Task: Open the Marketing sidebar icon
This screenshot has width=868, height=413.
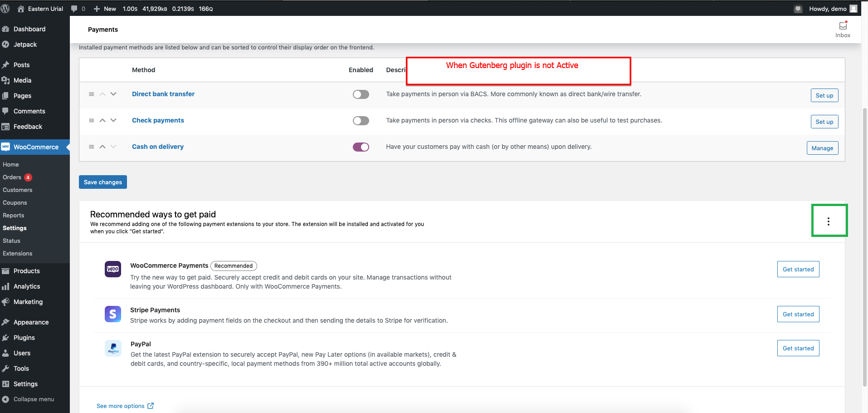Action: click(x=6, y=302)
